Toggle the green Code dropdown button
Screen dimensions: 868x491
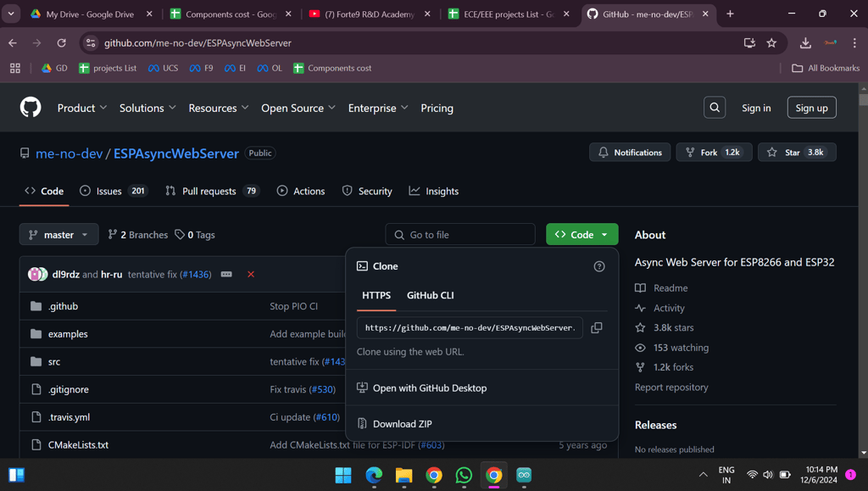581,234
